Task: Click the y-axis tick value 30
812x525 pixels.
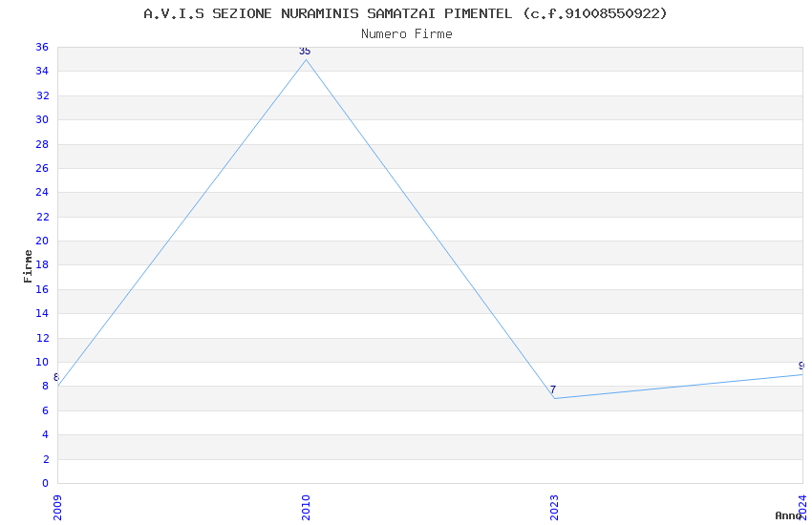Action: click(x=42, y=119)
